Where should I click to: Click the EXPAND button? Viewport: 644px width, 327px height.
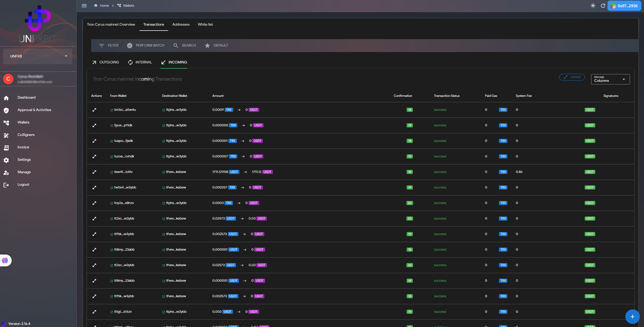coord(572,77)
